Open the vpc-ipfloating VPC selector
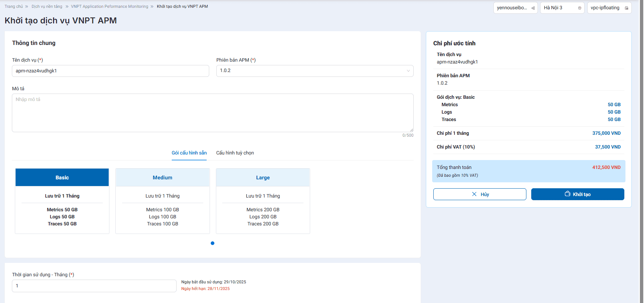The image size is (644, 303). 609,8
